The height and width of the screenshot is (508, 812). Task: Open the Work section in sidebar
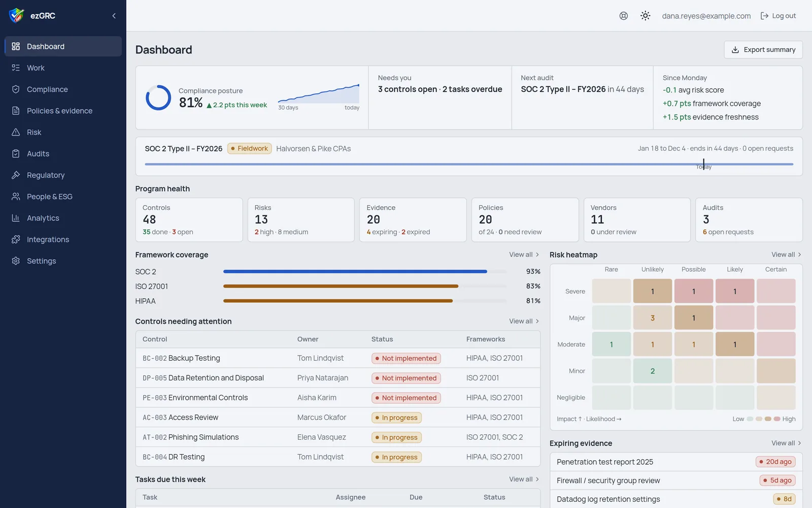[x=63, y=68]
